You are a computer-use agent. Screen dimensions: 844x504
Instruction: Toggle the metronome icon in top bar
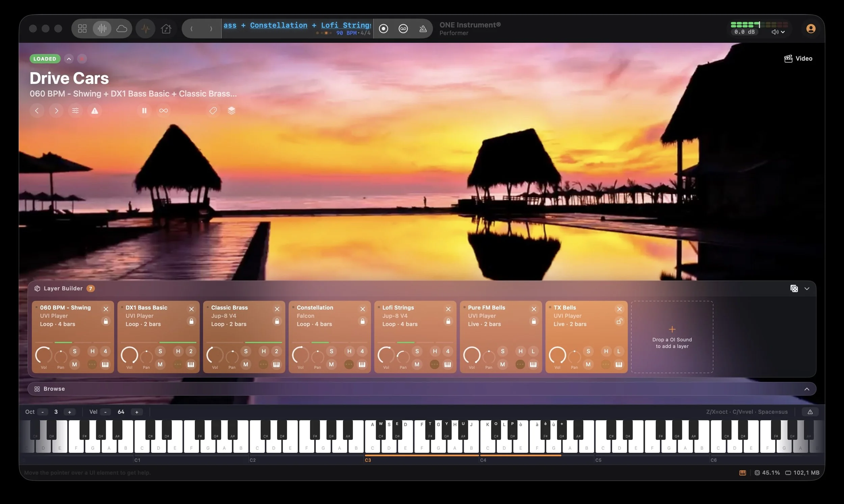(423, 29)
